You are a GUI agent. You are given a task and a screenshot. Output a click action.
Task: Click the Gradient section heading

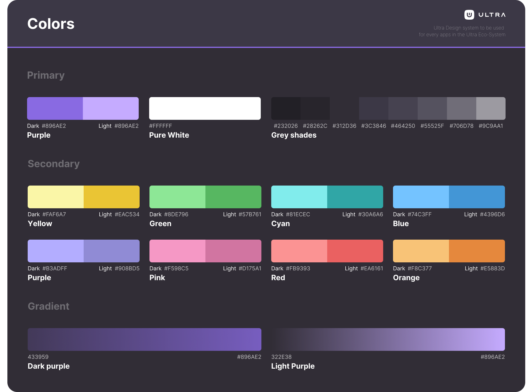(x=49, y=306)
